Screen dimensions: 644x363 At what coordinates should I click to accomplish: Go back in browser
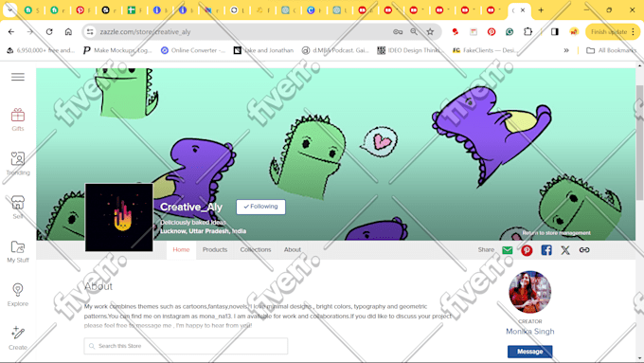point(11,31)
